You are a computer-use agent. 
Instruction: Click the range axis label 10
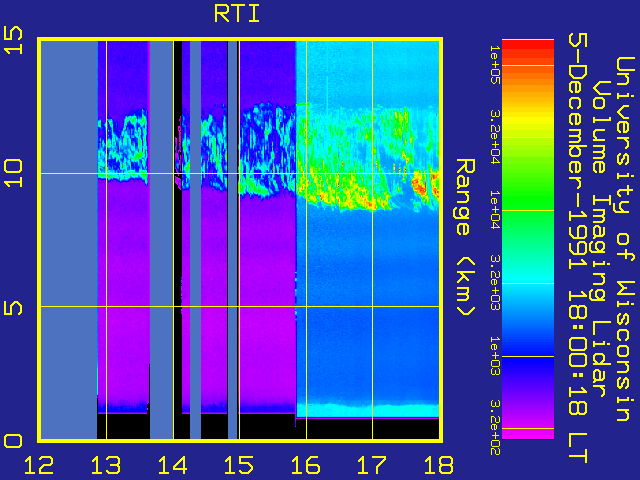pos(13,173)
